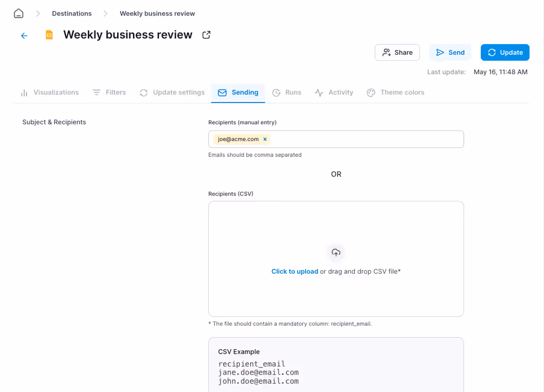The width and height of the screenshot is (544, 392).
Task: Click the back arrow beside the report title
Action: click(24, 35)
